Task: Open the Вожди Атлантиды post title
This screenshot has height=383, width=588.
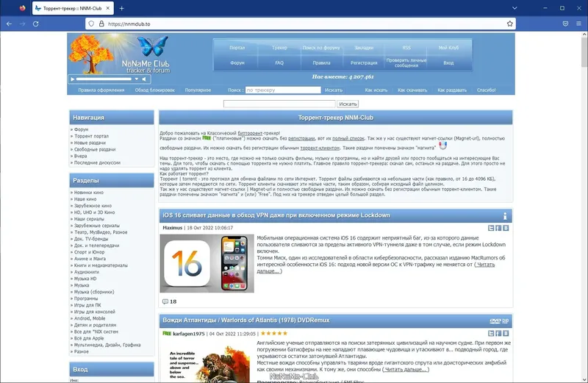Action: point(246,321)
